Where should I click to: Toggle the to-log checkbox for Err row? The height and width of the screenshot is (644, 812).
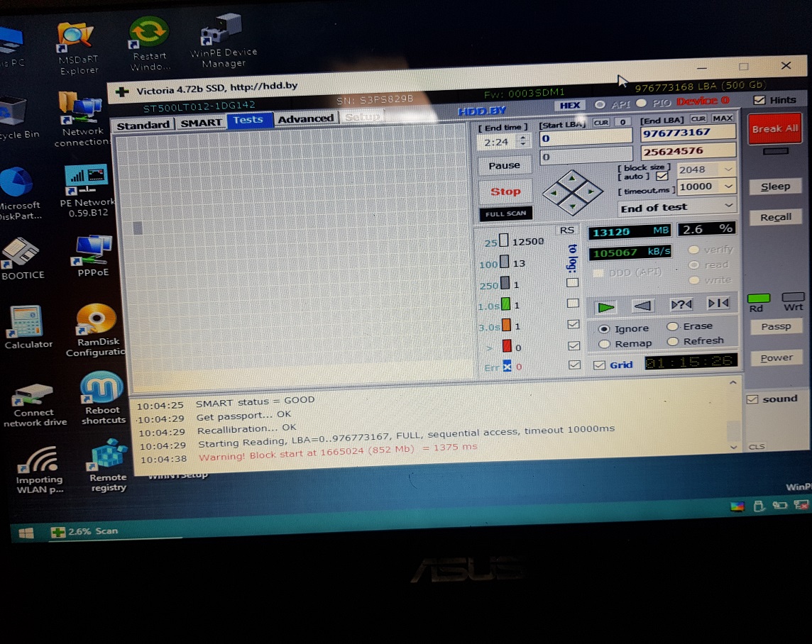pos(574,365)
